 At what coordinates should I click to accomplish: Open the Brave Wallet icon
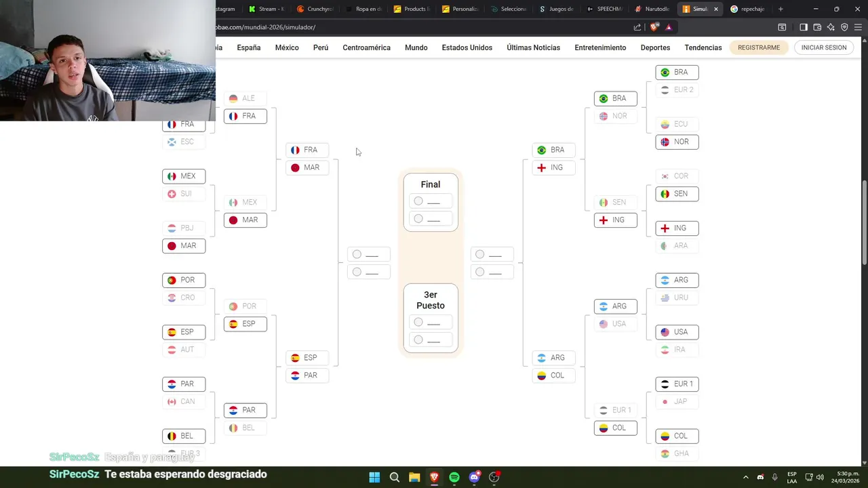(x=817, y=27)
